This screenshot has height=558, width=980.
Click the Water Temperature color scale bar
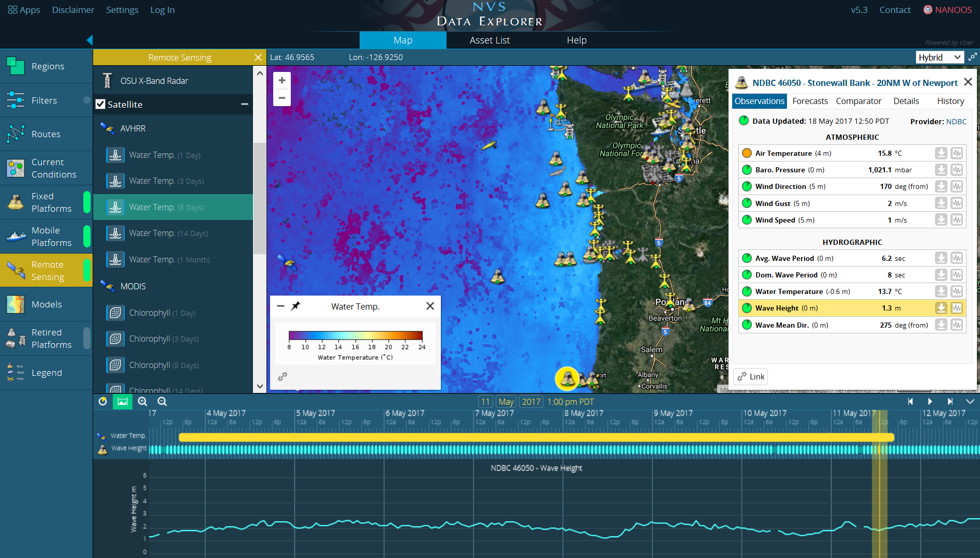pos(355,335)
